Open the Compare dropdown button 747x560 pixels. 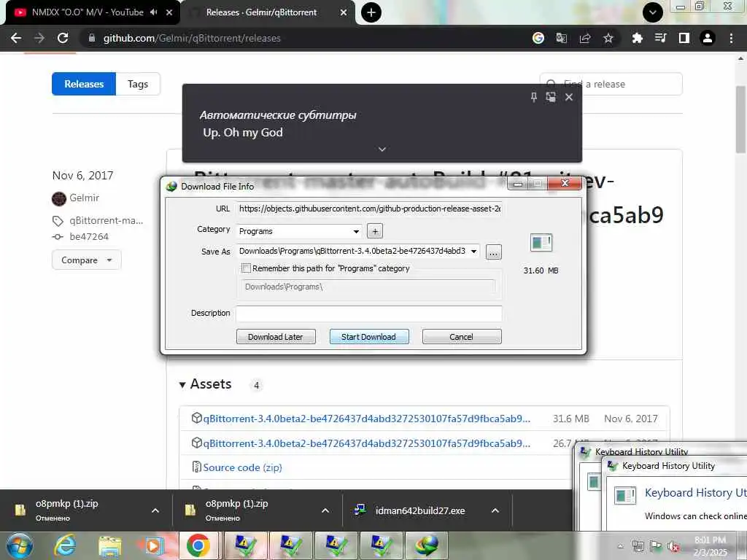pos(87,260)
